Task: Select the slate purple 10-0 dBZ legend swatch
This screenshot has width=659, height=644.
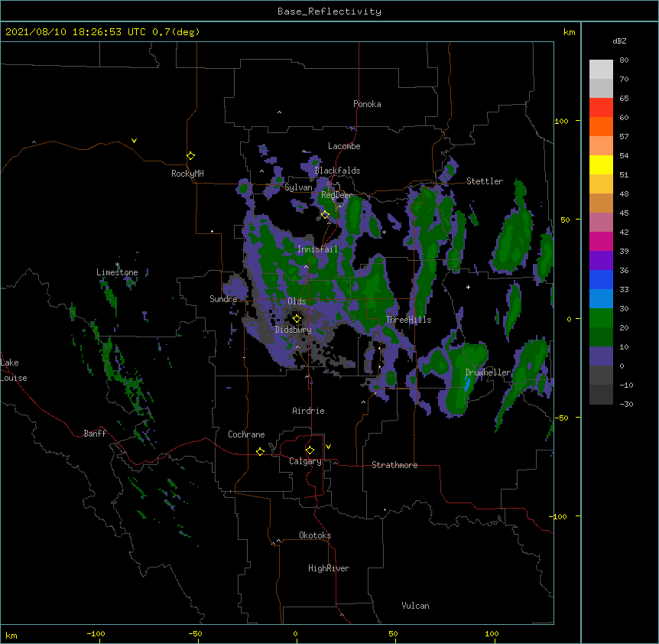Action: (x=601, y=356)
